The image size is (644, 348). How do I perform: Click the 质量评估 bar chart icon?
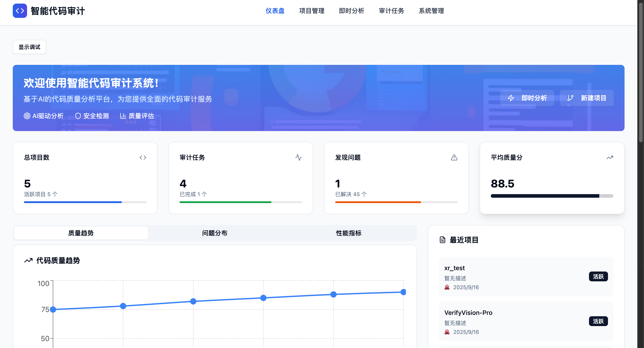tap(123, 116)
